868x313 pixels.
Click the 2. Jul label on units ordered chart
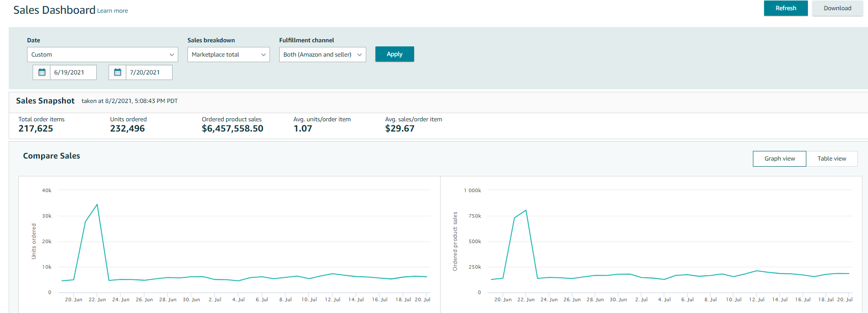pyautogui.click(x=215, y=300)
